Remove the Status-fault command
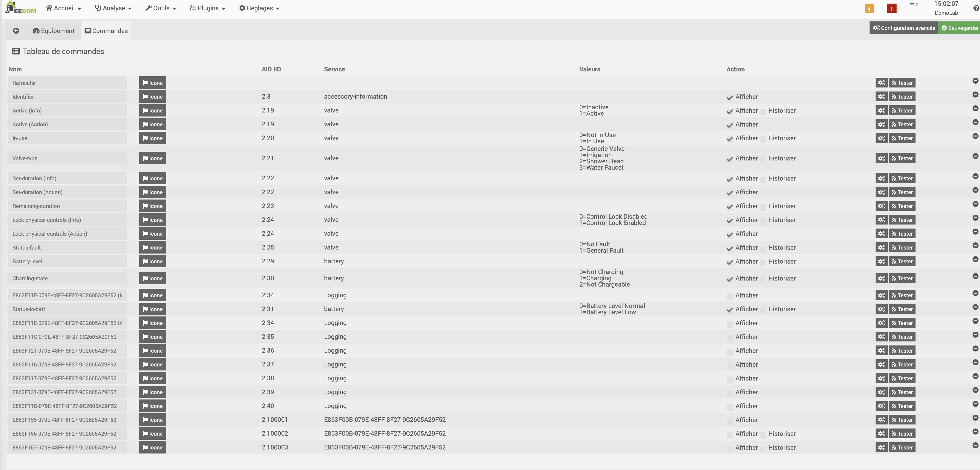 975,245
